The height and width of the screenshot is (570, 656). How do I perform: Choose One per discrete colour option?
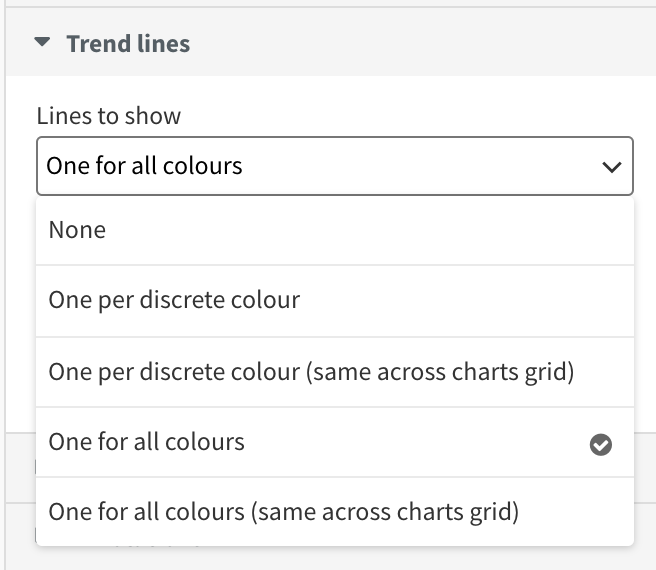[335, 301]
